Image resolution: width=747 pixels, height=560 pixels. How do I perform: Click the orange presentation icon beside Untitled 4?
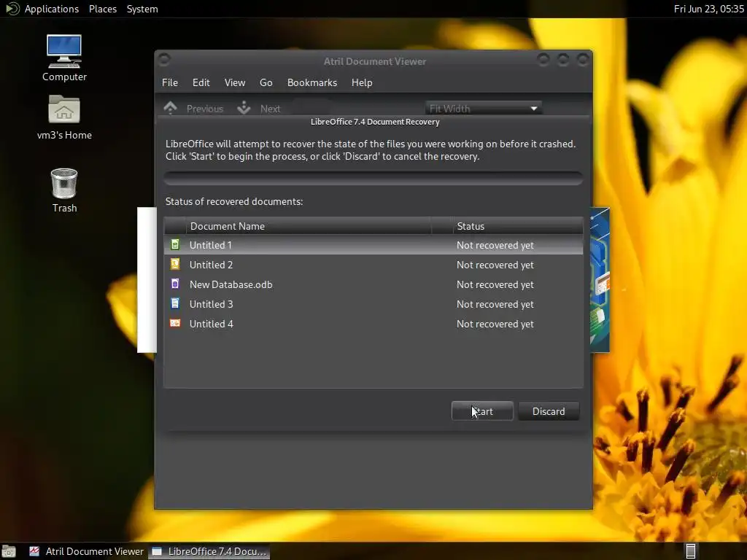pos(175,323)
